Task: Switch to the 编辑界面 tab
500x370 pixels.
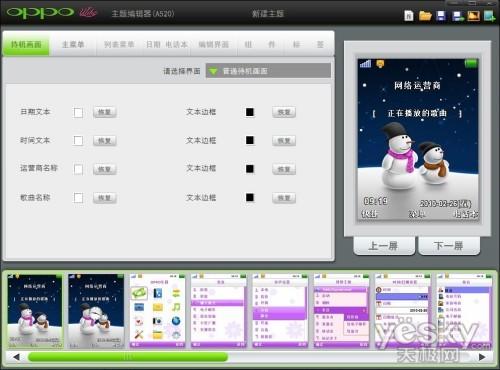Action: point(214,45)
